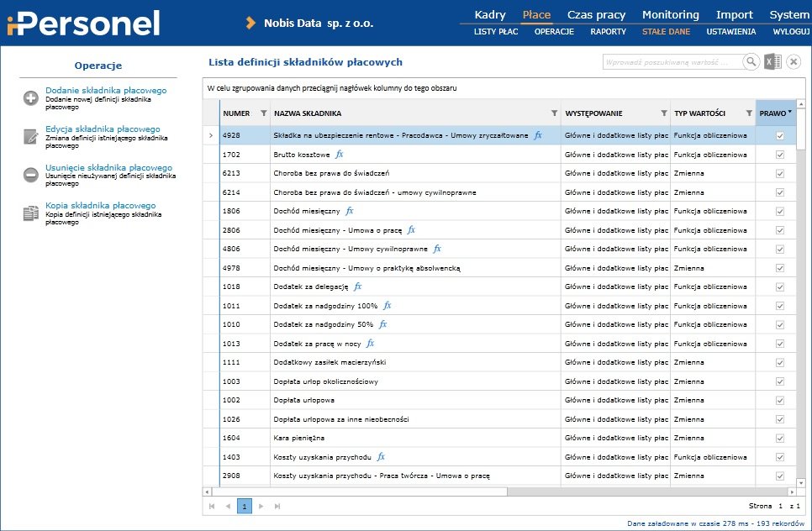Click the search value input field
This screenshot has width=812, height=531.
tap(672, 62)
